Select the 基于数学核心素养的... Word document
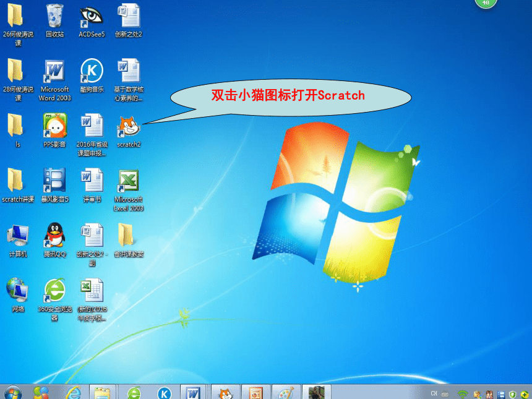 pyautogui.click(x=129, y=71)
